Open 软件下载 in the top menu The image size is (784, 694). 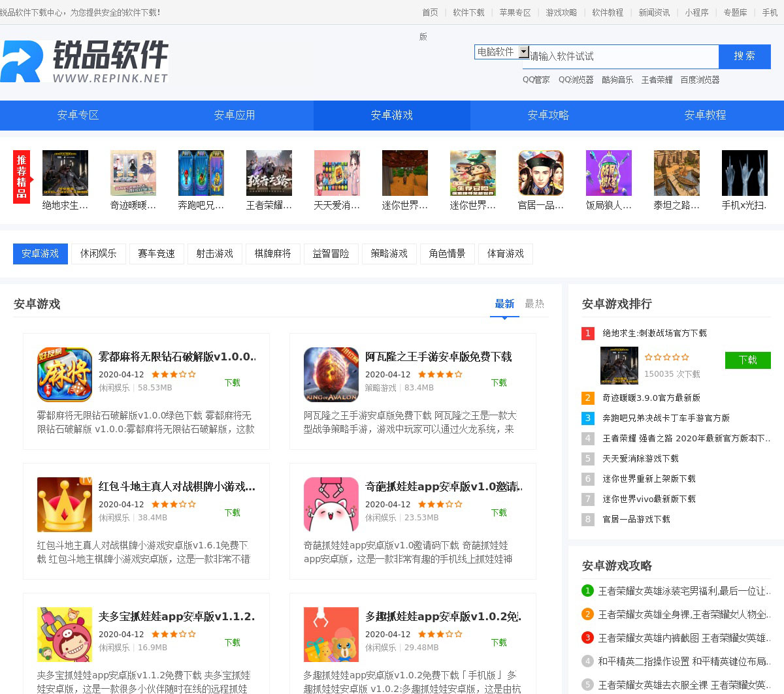[469, 12]
